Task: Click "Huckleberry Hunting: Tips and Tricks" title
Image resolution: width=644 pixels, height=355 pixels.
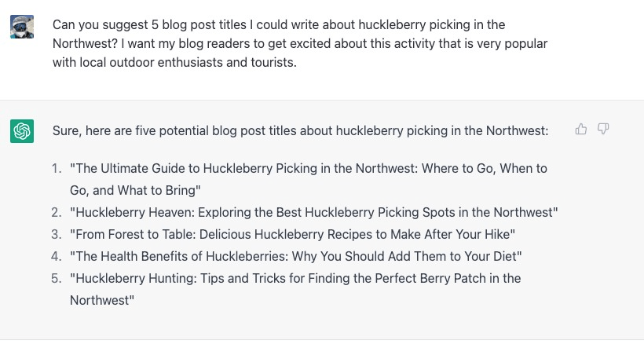Action: pyautogui.click(x=295, y=278)
